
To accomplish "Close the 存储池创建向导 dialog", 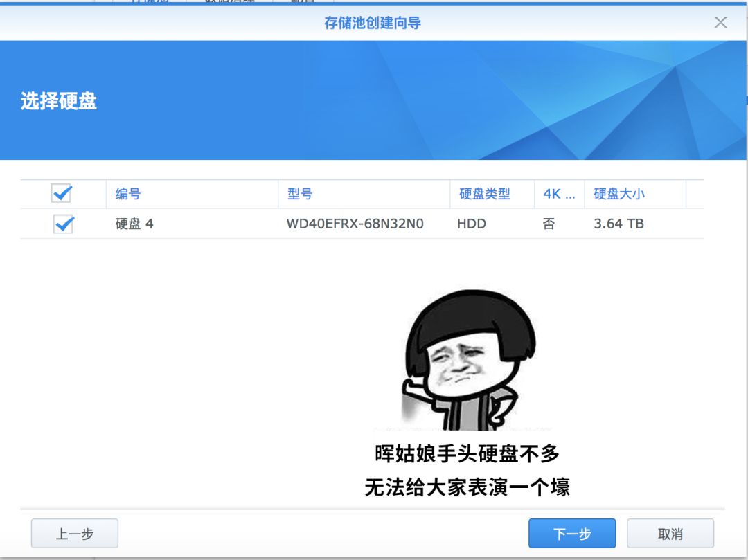I will click(x=720, y=22).
